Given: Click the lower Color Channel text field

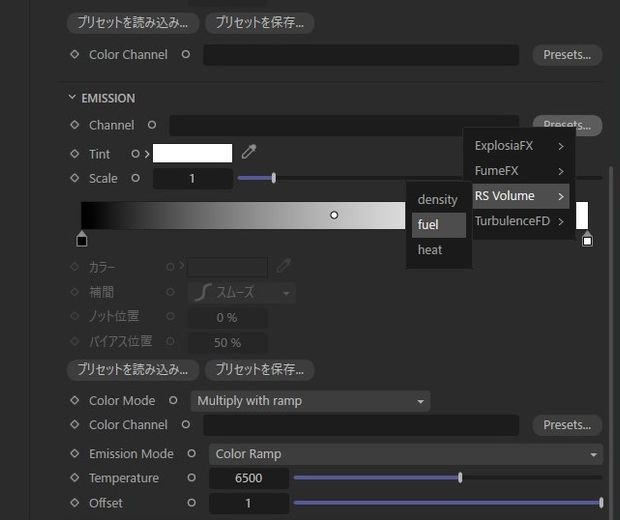Looking at the screenshot, I should (361, 425).
